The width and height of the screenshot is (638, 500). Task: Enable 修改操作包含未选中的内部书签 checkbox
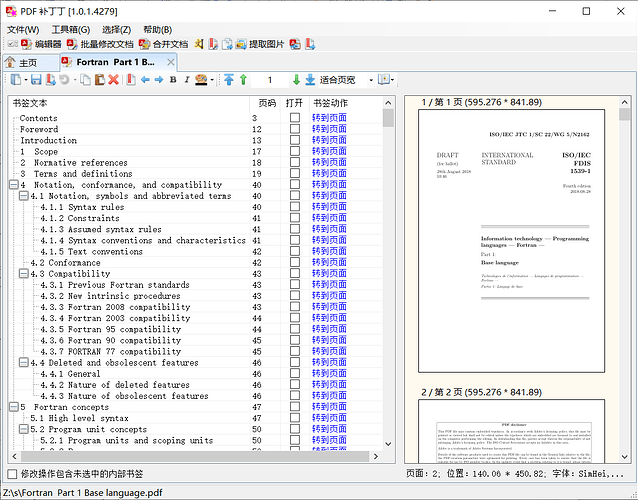point(13,474)
